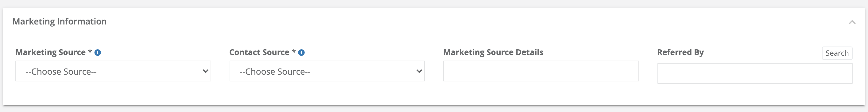Focus the Marketing Source Details text field
Image resolution: width=868 pixels, height=112 pixels.
(x=541, y=71)
